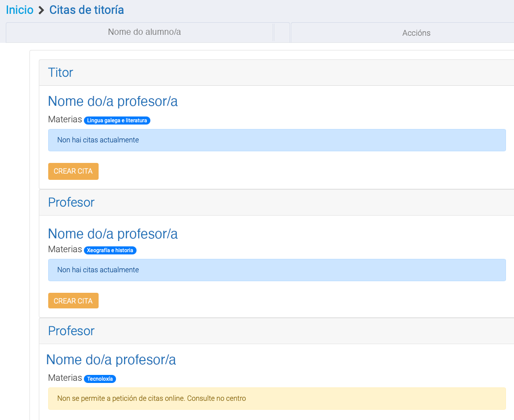Image resolution: width=514 pixels, height=420 pixels.
Task: Click the narrow empty cell between column headers
Action: coord(282,33)
